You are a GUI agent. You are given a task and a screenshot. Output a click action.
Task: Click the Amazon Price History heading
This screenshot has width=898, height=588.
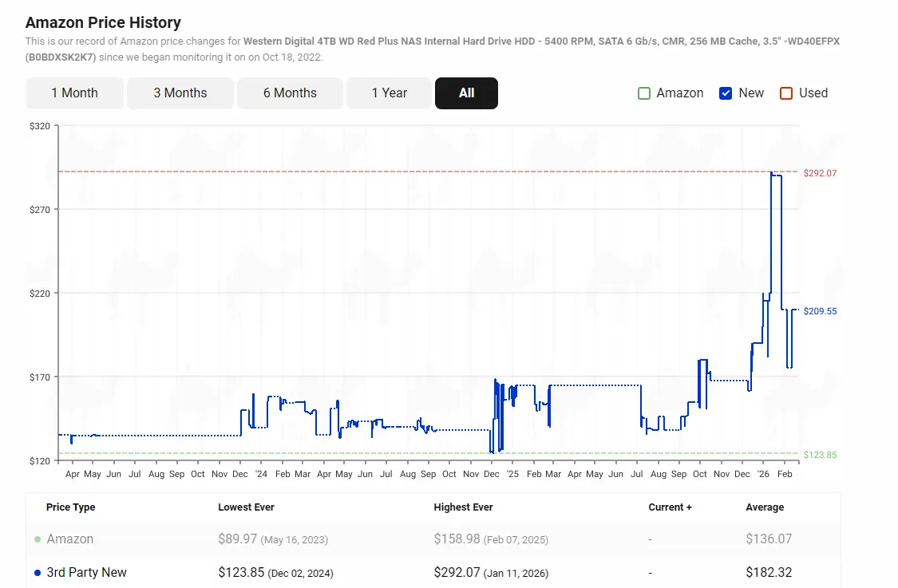pyautogui.click(x=103, y=22)
